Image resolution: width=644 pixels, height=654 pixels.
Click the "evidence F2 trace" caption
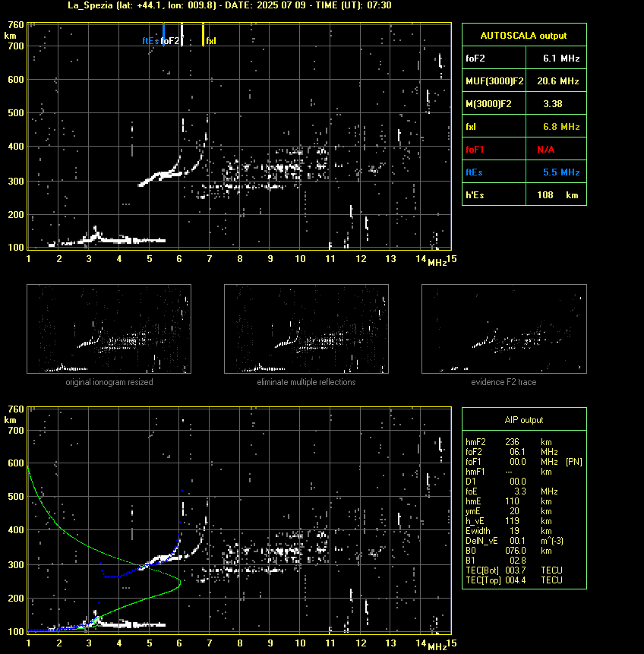504,382
